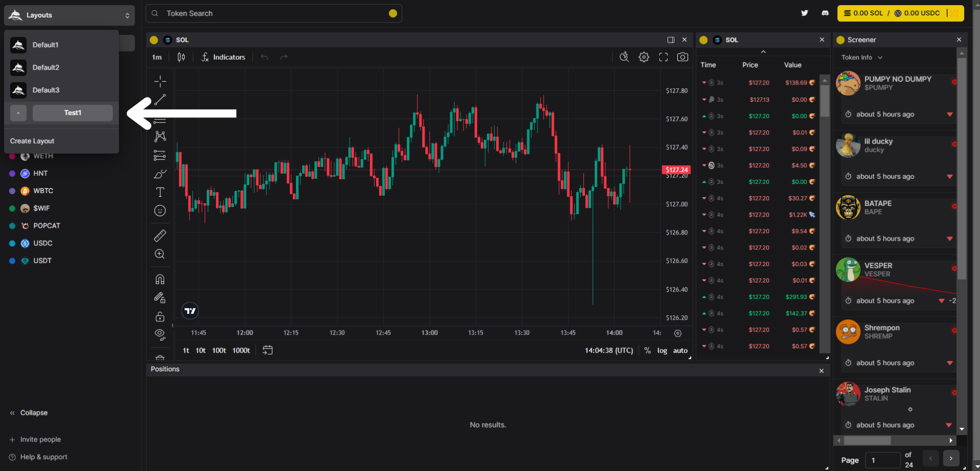The width and height of the screenshot is (980, 471).
Task: Open chart settings gear icon
Action: 644,57
